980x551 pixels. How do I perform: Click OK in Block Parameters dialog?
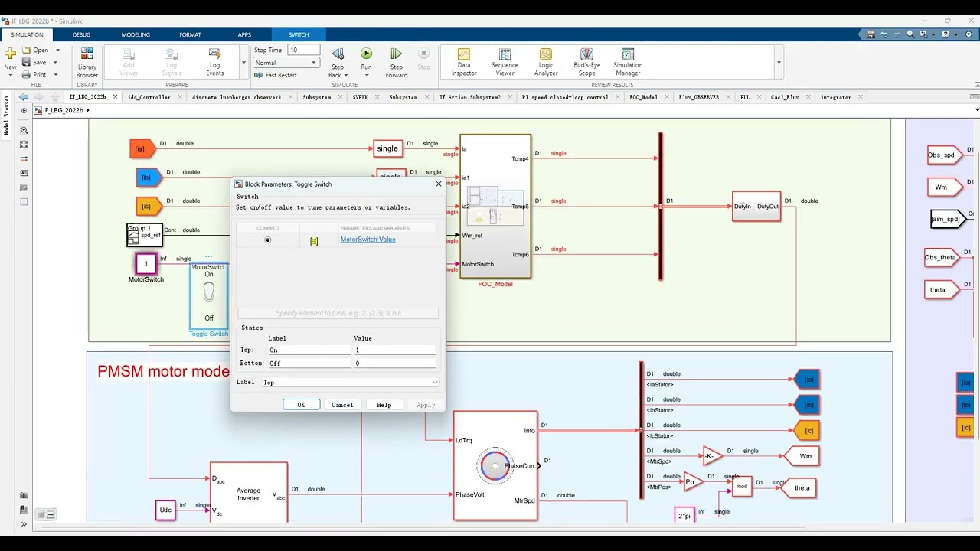coord(301,405)
